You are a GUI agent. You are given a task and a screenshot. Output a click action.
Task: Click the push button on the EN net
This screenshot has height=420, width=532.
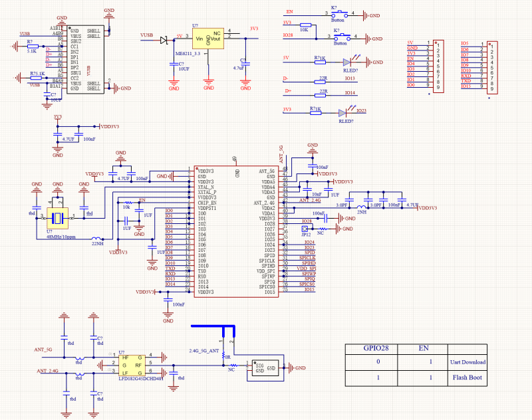pos(339,15)
